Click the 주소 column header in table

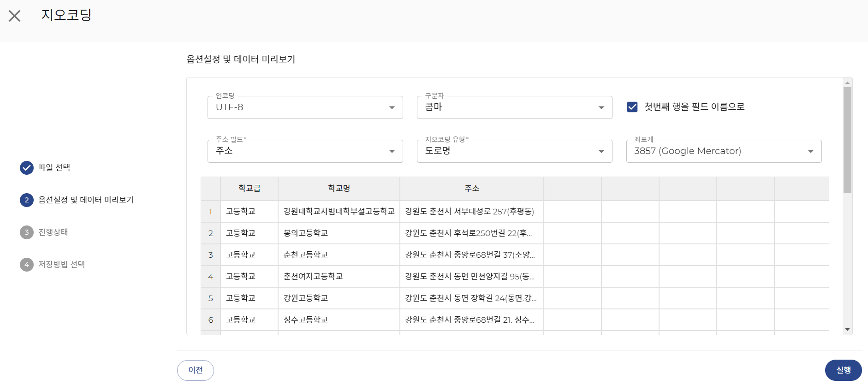point(471,189)
